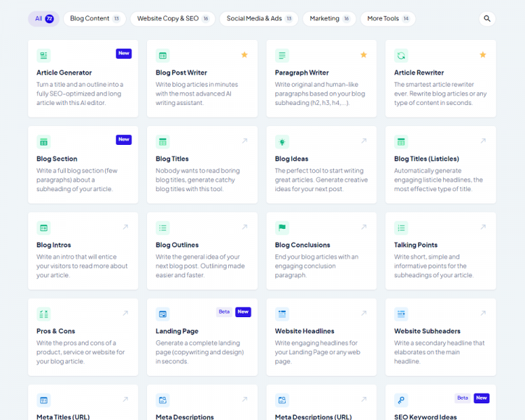Screen dimensions: 525x420
Task: Click the Blog Outlines heading text
Action: pos(177,245)
